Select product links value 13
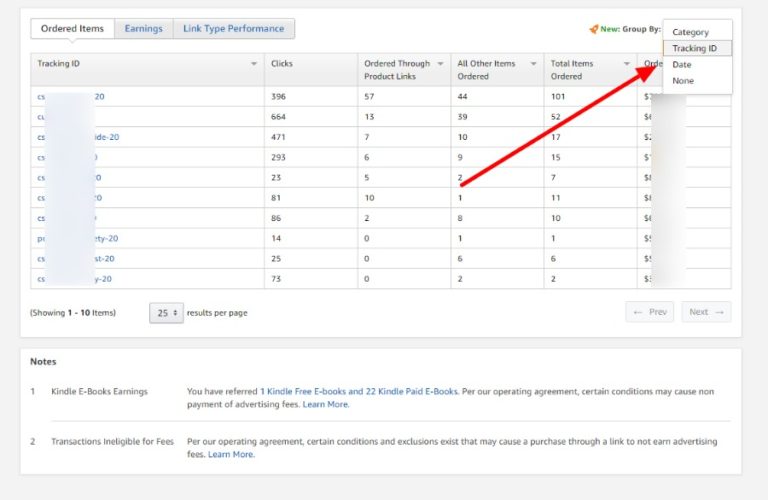The width and height of the screenshot is (768, 500). coord(369,117)
